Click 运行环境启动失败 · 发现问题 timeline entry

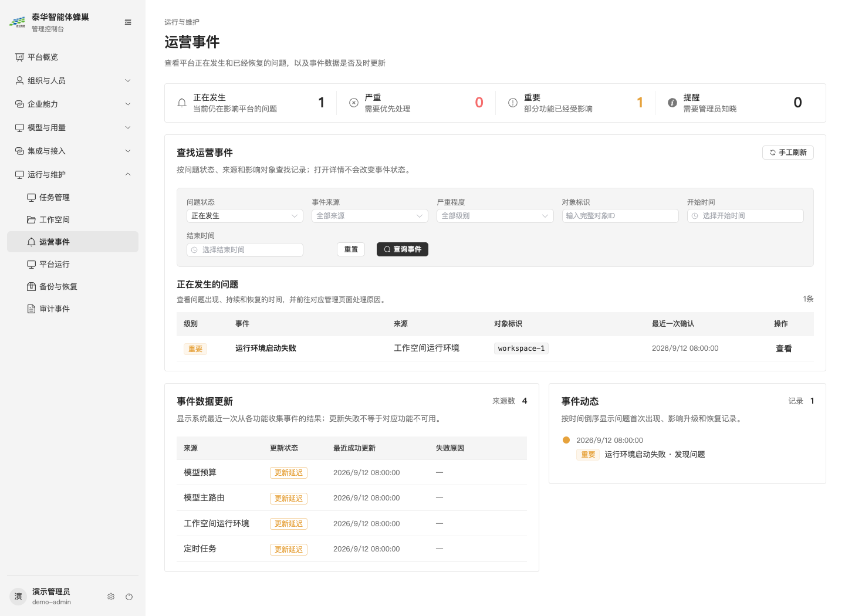click(655, 455)
